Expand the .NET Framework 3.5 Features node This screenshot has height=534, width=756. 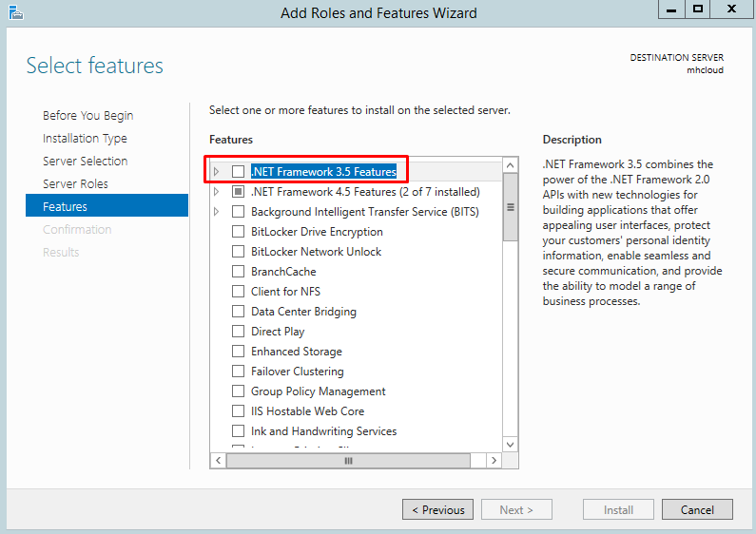(217, 172)
